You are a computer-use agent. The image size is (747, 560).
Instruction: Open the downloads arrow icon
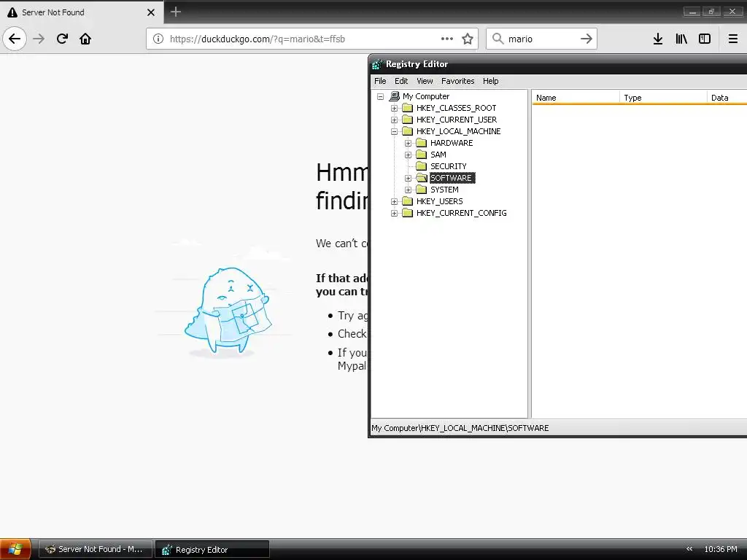click(658, 39)
